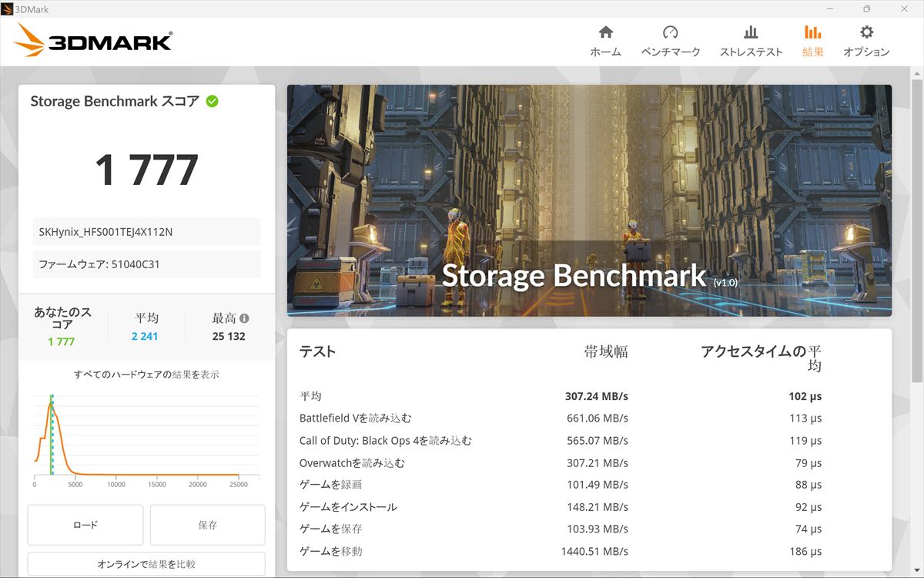
Task: Click the ロード button
Action: click(85, 525)
